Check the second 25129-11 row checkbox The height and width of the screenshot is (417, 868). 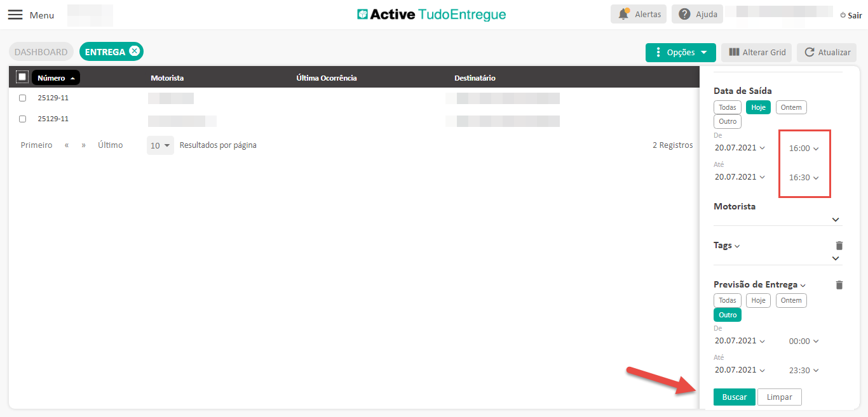(23, 119)
